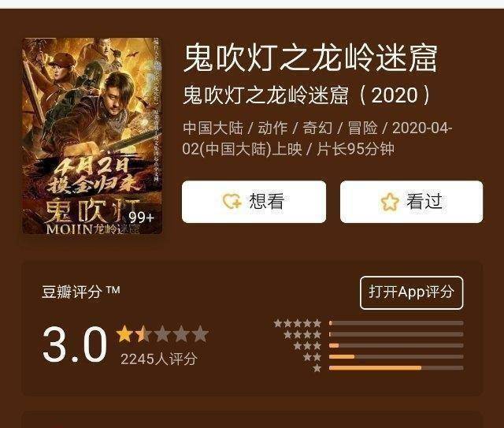The height and width of the screenshot is (428, 504).
Task: Open the movie poster thumbnail
Action: pyautogui.click(x=92, y=136)
